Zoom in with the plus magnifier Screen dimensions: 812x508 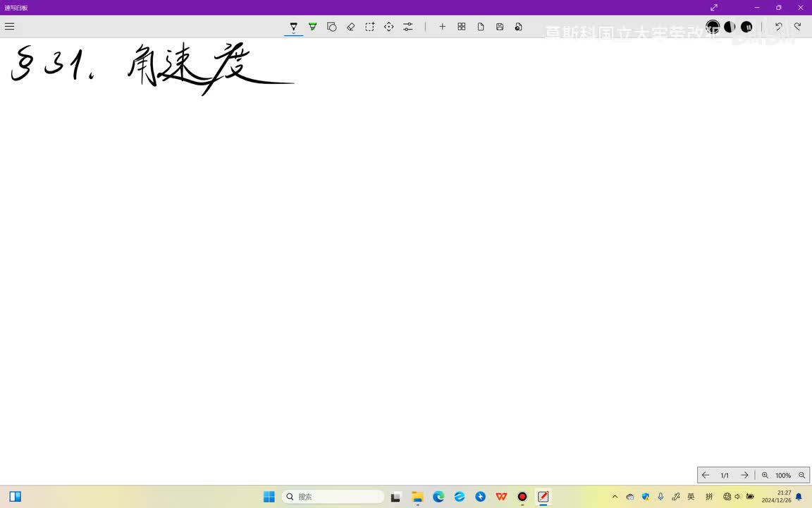[x=765, y=475]
